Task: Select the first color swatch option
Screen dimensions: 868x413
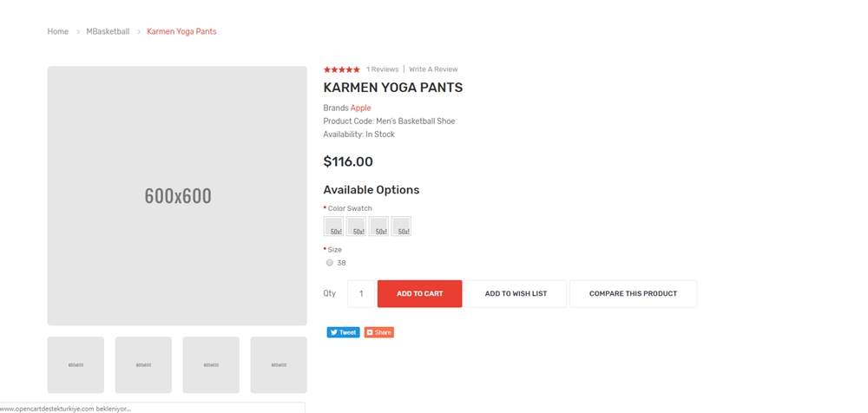Action: click(333, 226)
